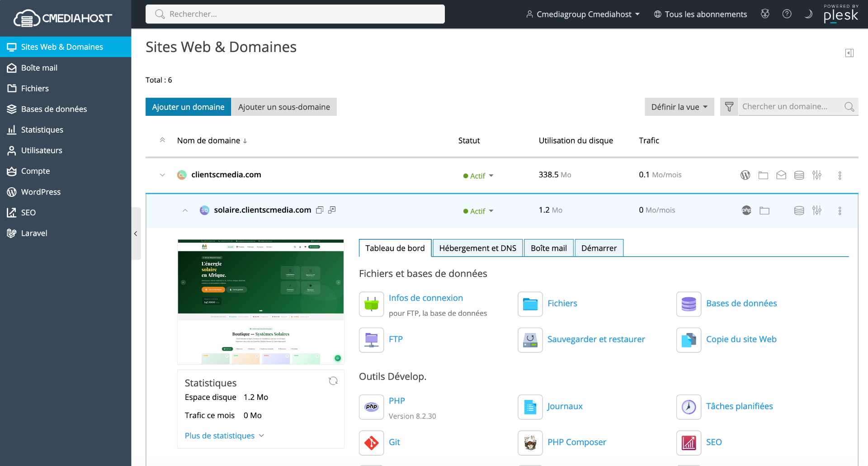Open hosting settings sliders icon for clientscmedia.com
This screenshot has width=868, height=466.
coord(817,175)
